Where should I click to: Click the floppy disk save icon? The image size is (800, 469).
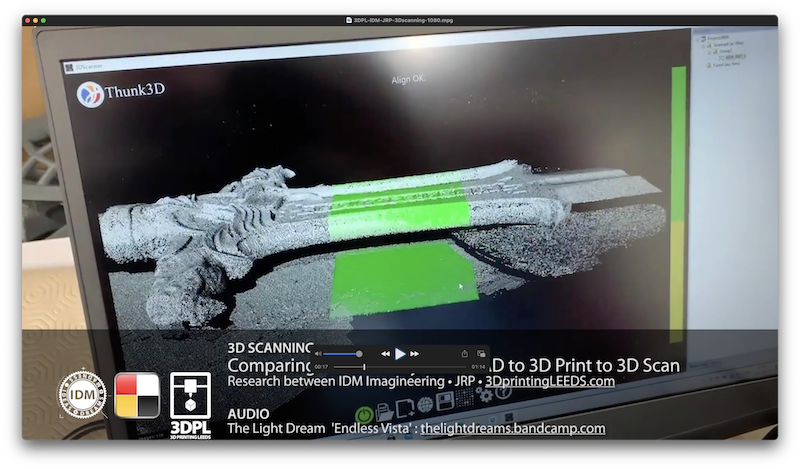pos(446,402)
